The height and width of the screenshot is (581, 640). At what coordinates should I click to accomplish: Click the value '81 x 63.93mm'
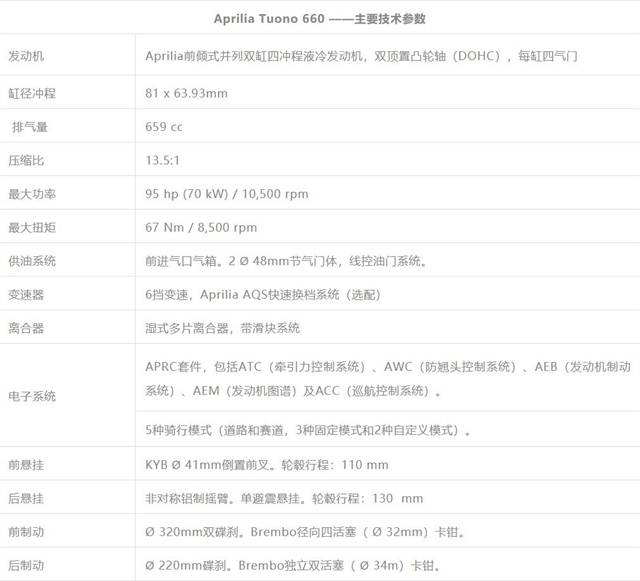tap(186, 93)
